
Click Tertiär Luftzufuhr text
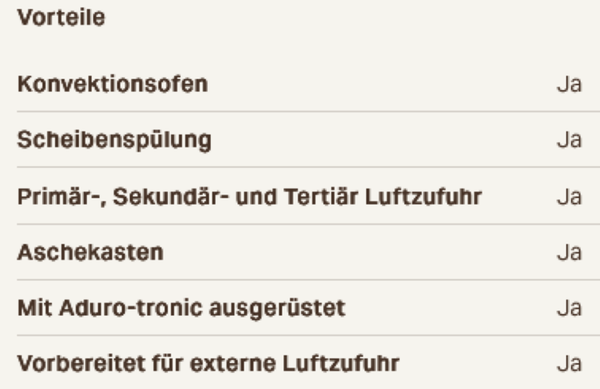(x=383, y=197)
